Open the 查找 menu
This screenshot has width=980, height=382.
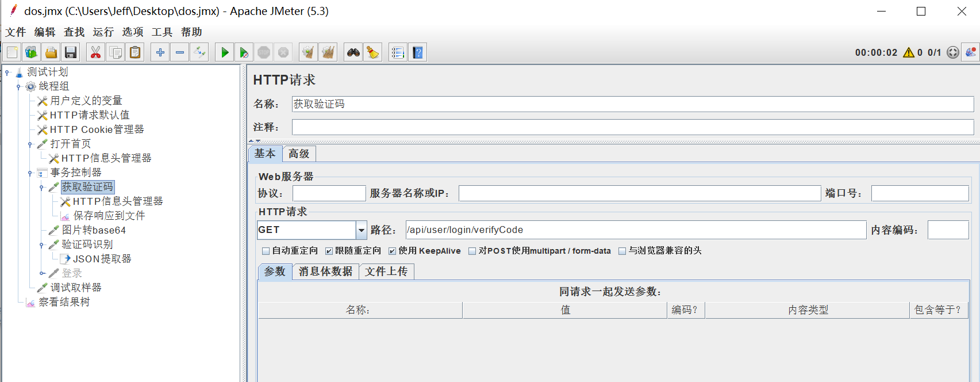tap(74, 32)
